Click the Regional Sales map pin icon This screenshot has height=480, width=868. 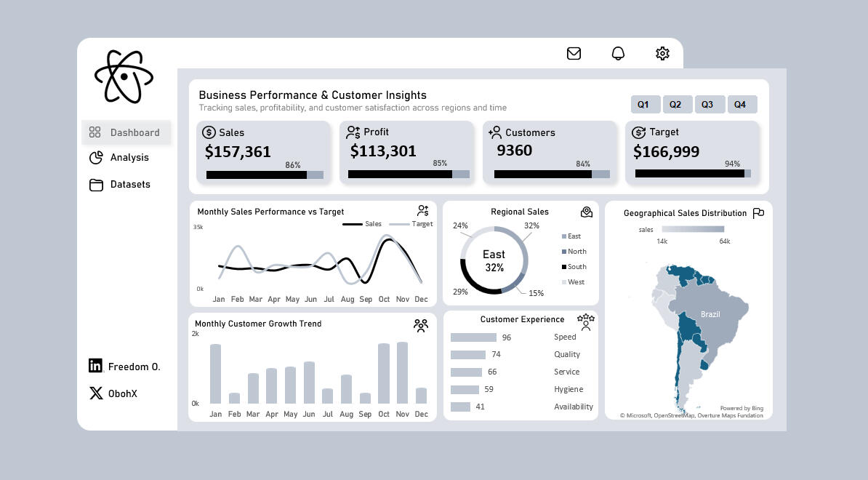(587, 212)
